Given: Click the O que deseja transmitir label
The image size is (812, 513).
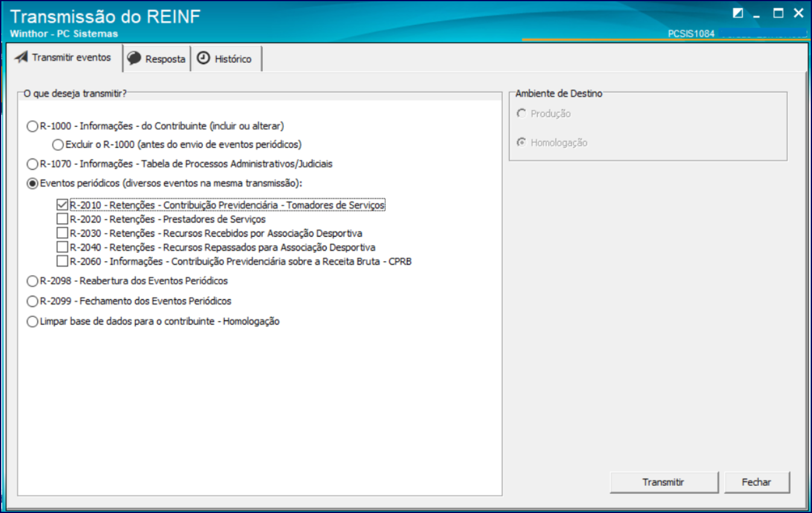Looking at the screenshot, I should coord(75,94).
